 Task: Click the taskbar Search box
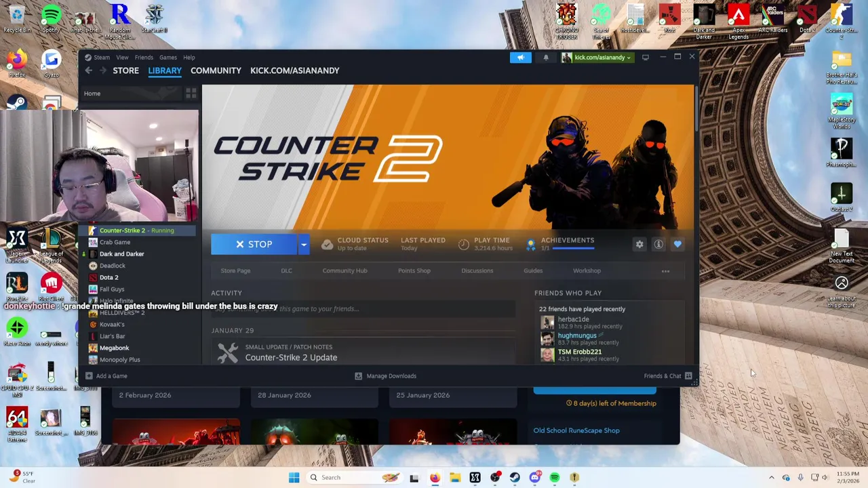point(353,477)
